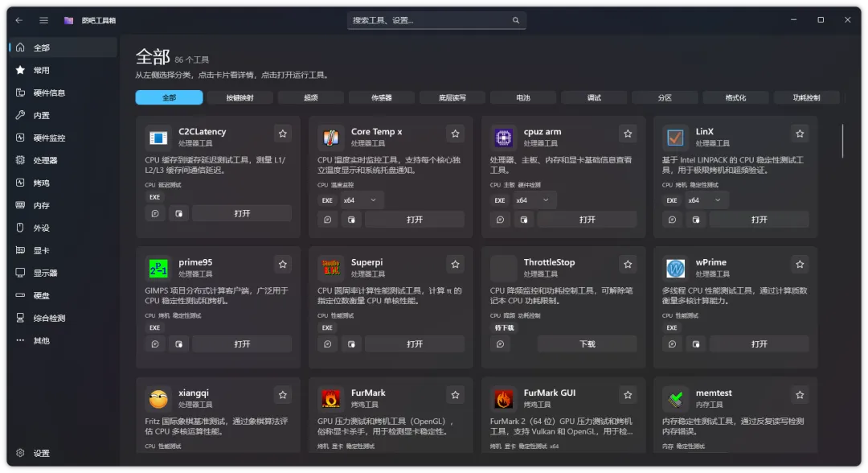Image resolution: width=868 pixels, height=473 pixels.
Task: Choose the 电池 filter tab
Action: [523, 97]
